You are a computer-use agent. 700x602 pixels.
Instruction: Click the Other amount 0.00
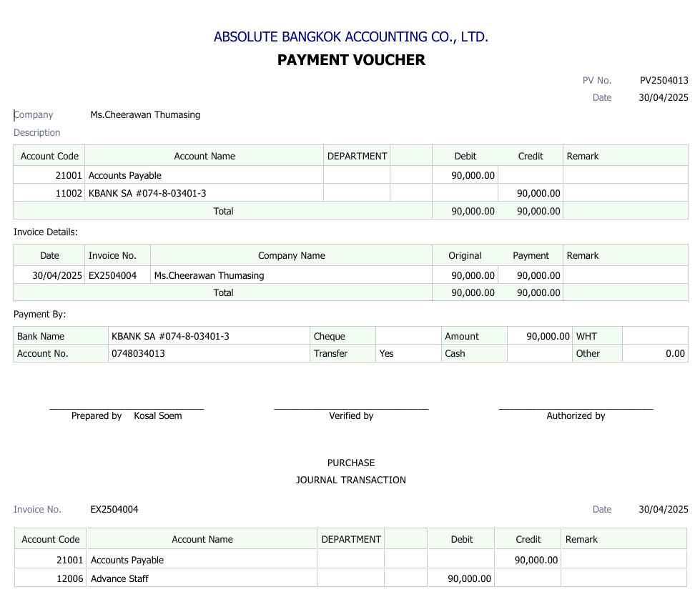click(x=674, y=353)
